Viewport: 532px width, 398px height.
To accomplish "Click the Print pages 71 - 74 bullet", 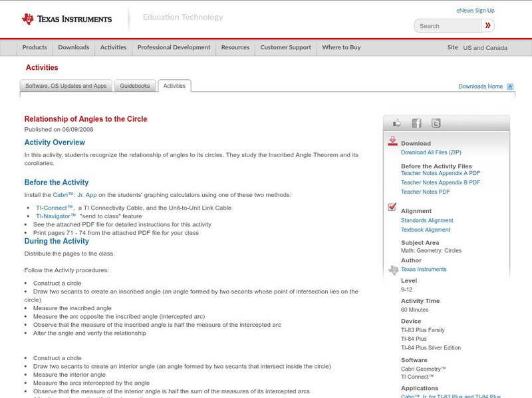I will (116, 233).
